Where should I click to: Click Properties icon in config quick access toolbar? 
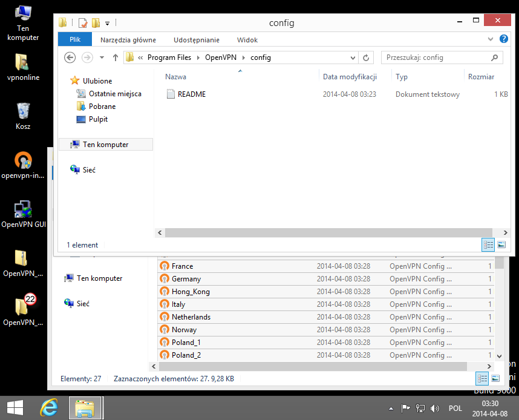pyautogui.click(x=83, y=23)
